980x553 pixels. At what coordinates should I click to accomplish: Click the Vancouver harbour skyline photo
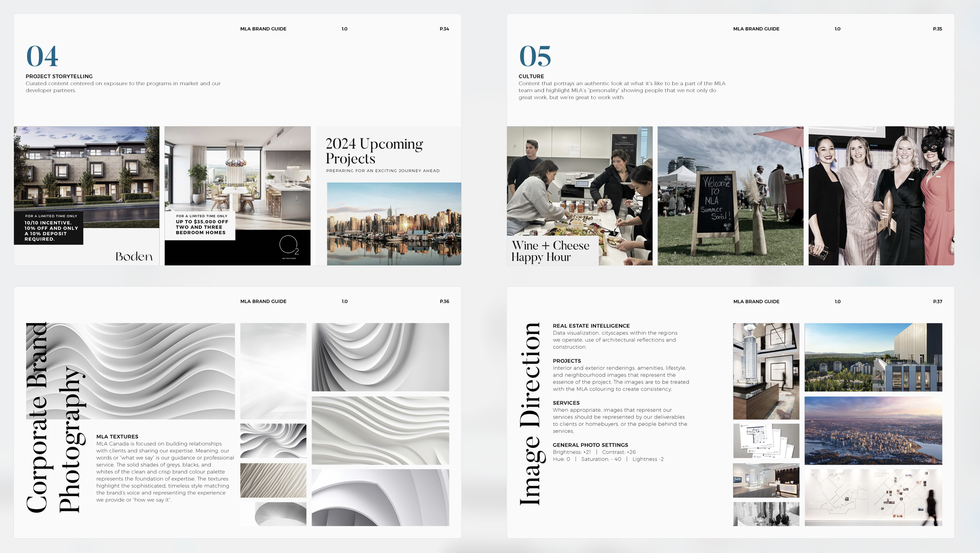pyautogui.click(x=394, y=224)
